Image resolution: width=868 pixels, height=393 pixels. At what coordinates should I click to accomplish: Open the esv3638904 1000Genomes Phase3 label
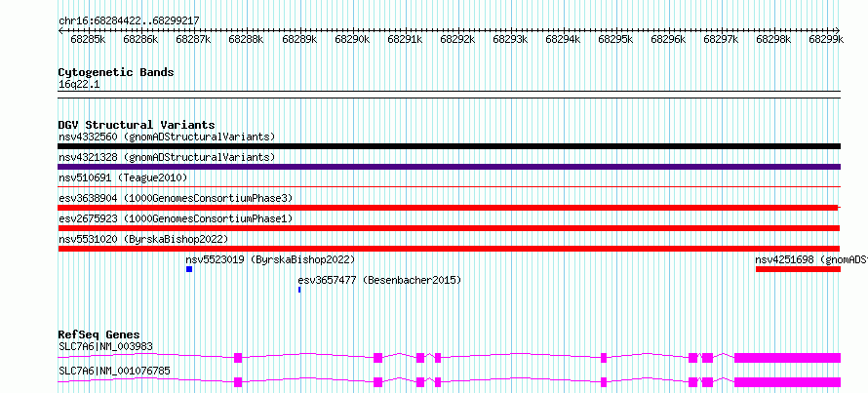[x=176, y=198]
